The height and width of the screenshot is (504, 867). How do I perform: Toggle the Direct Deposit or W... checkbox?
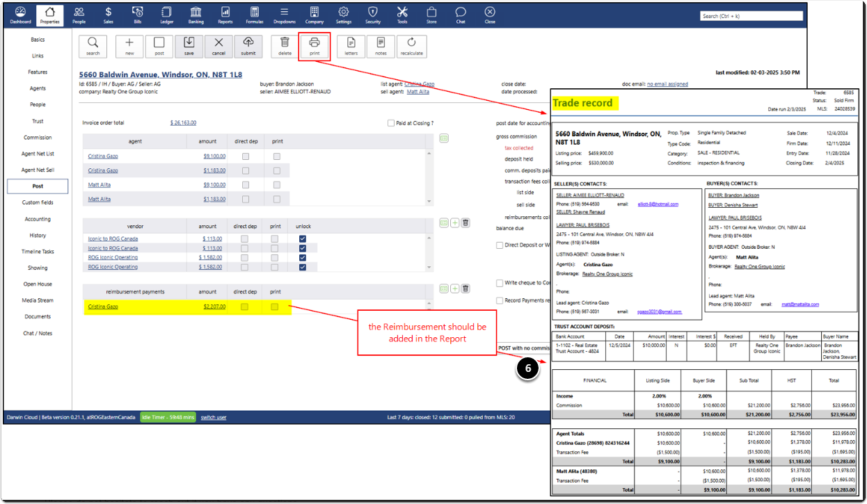[x=500, y=245]
